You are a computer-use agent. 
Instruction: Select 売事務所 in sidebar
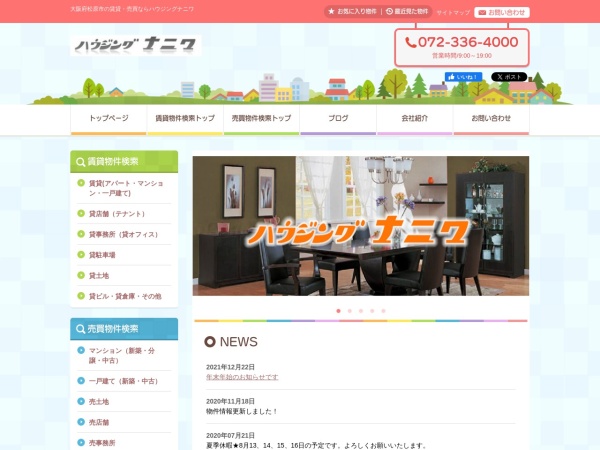click(x=102, y=443)
